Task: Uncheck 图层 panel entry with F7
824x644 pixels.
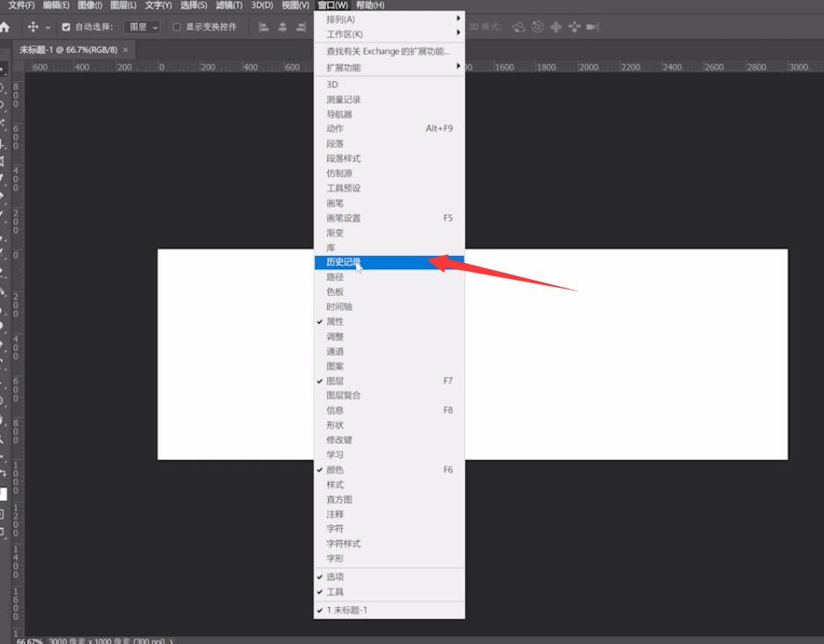Action: point(389,381)
